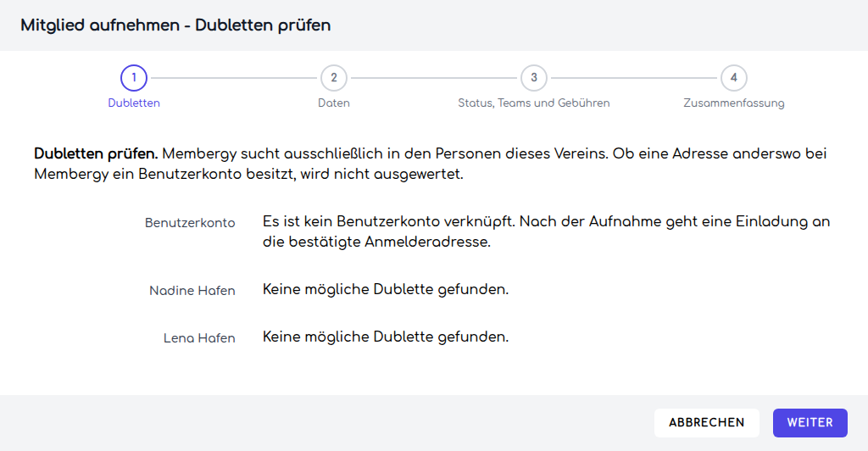The image size is (868, 451).
Task: Click the bold 'Dubletten prüfen.' intro text
Action: (96, 153)
